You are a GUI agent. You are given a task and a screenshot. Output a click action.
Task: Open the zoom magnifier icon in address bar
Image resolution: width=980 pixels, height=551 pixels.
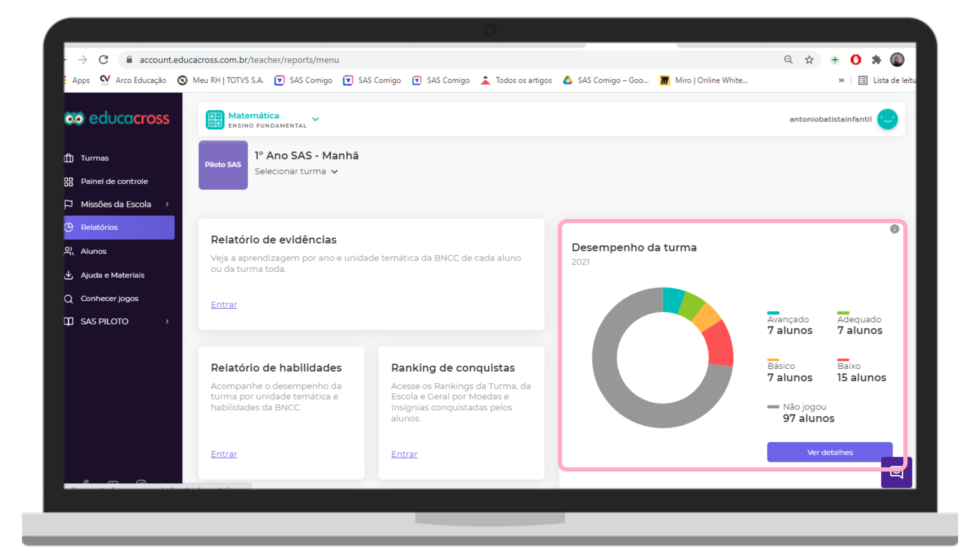pos(788,60)
